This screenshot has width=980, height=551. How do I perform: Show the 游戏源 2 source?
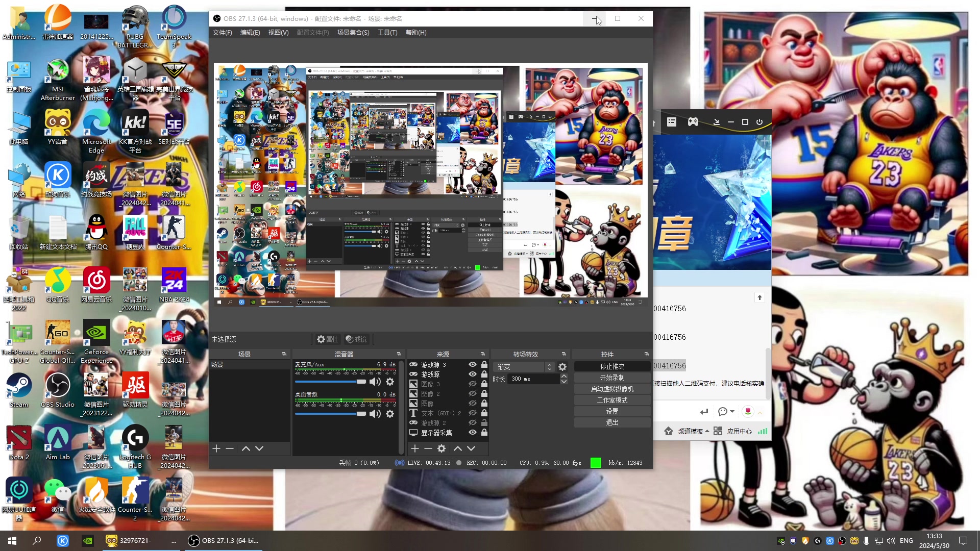coord(473,423)
